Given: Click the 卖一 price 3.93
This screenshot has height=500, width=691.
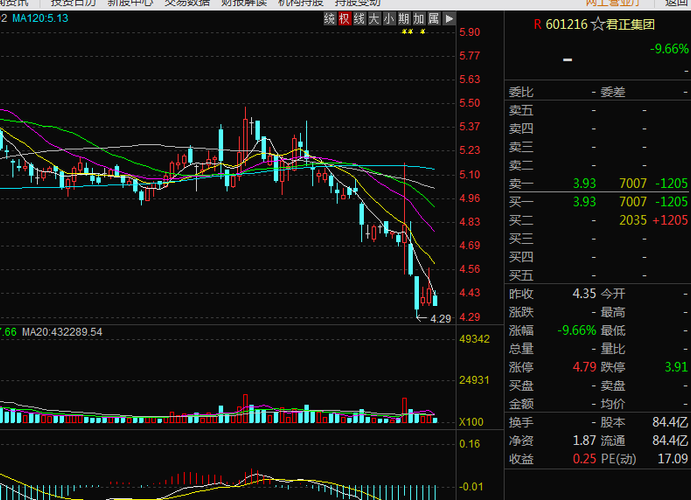Looking at the screenshot, I should click(x=584, y=183).
